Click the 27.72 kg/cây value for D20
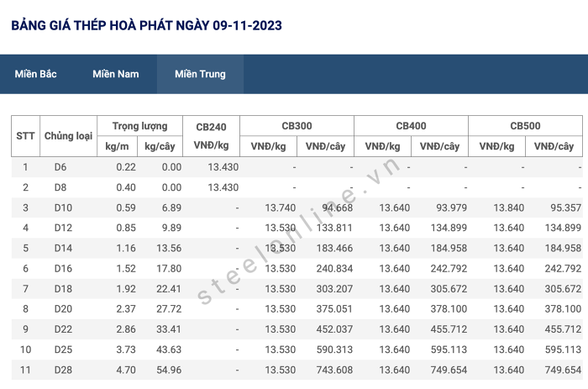 pyautogui.click(x=169, y=308)
